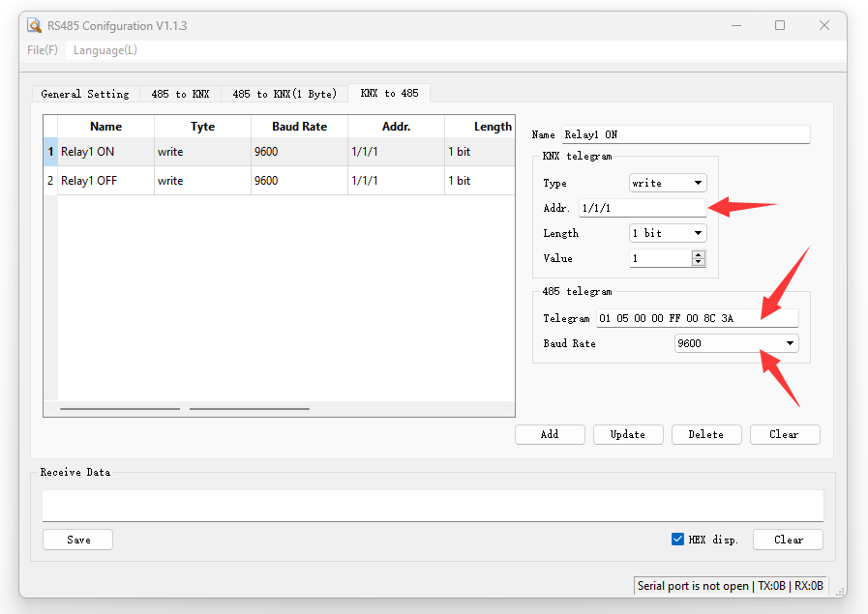Clear the Receive Data with Clear button
The height and width of the screenshot is (614, 868).
788,540
